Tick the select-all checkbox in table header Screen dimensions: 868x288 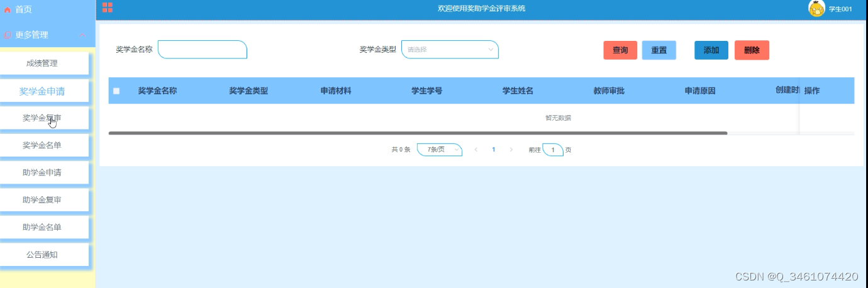pyautogui.click(x=116, y=91)
